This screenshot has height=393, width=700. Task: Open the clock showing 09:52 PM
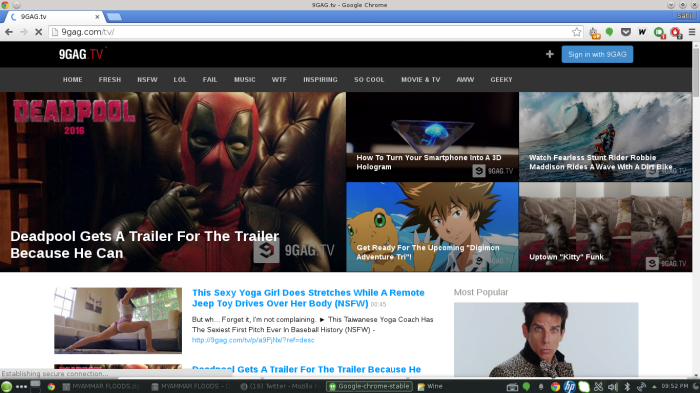[675, 386]
